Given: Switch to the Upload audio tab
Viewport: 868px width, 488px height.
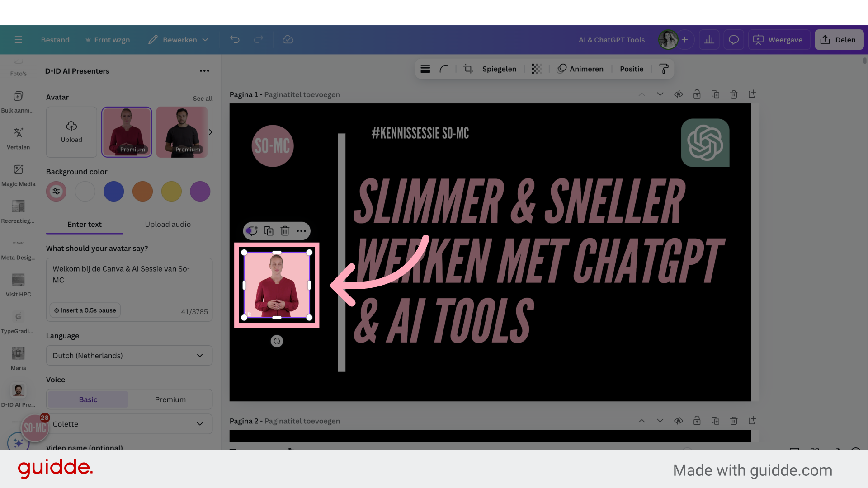Looking at the screenshot, I should pos(168,224).
